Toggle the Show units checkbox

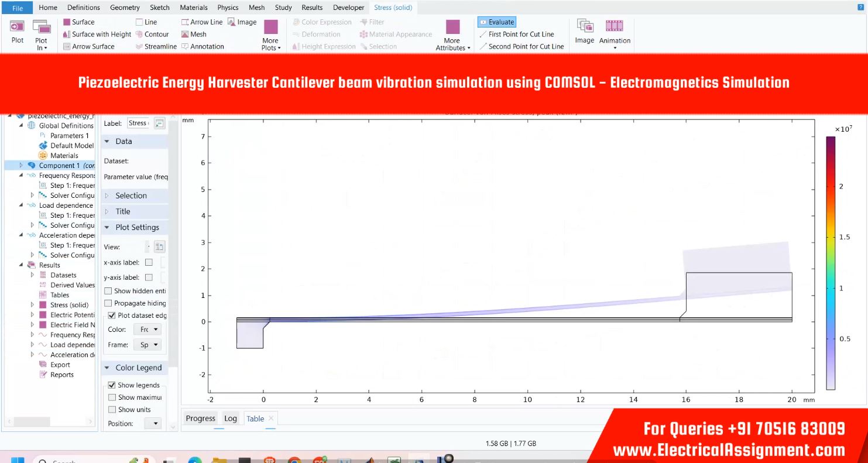click(112, 410)
